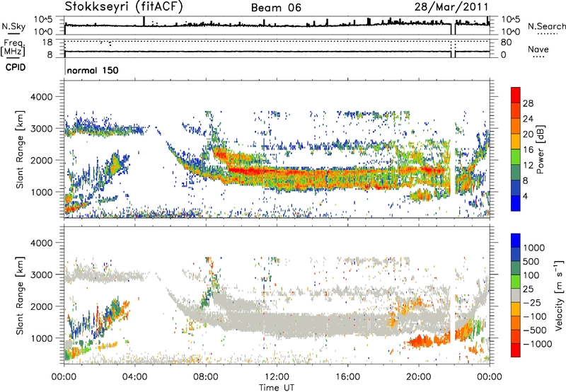Click 'Slant Range [km]' label on the velocity panel

pos(20,295)
